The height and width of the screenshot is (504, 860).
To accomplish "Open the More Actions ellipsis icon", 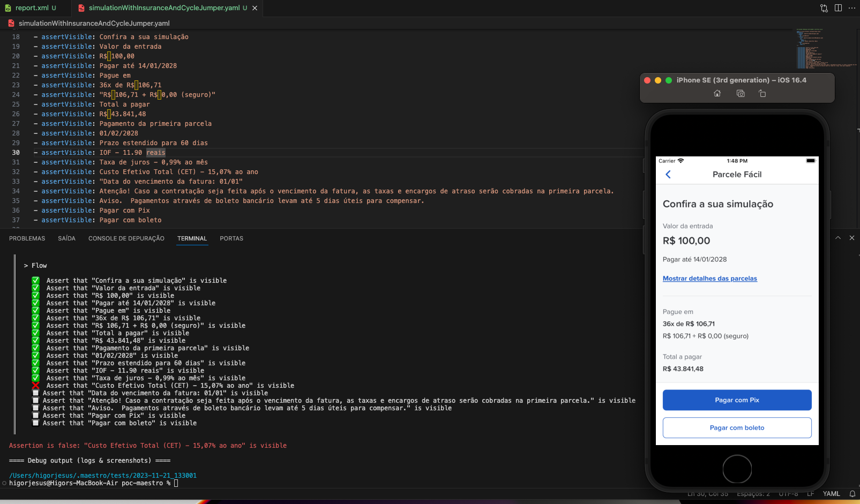I will click(851, 8).
